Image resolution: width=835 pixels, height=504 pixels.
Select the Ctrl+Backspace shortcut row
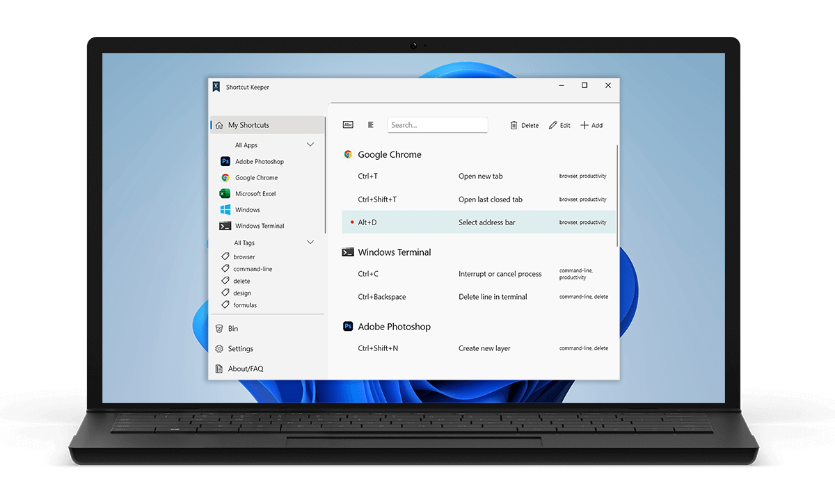(479, 297)
